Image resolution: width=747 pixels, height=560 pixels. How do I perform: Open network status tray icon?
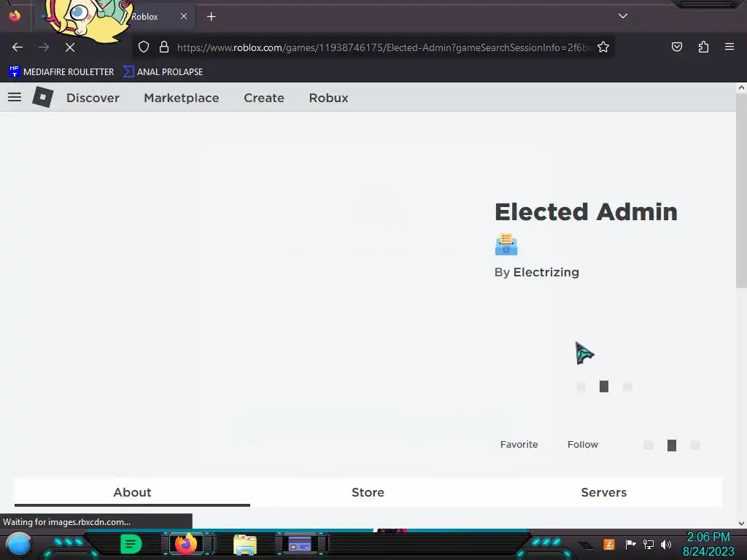[x=649, y=544]
